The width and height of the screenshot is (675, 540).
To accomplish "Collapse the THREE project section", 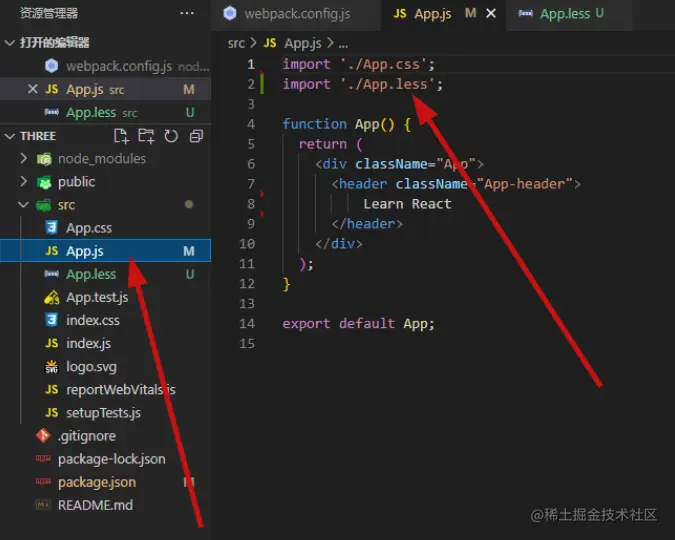I will [x=9, y=136].
